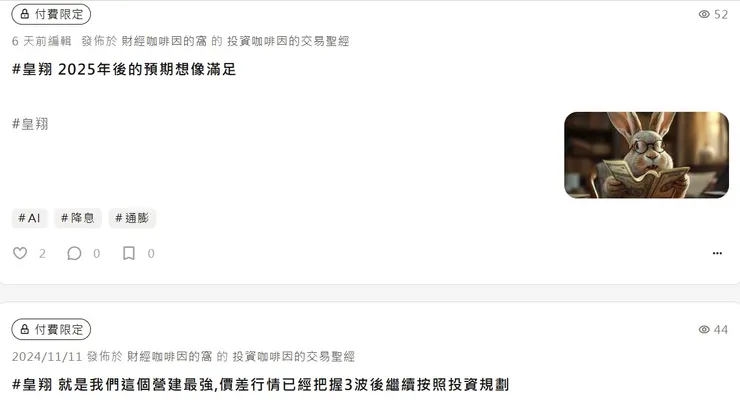Select the #AI tag
The image size is (740, 414).
pos(29,218)
